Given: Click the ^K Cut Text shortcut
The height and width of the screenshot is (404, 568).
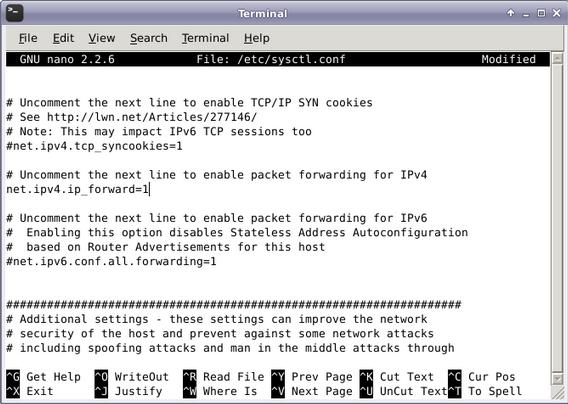Looking at the screenshot, I should [397, 377].
